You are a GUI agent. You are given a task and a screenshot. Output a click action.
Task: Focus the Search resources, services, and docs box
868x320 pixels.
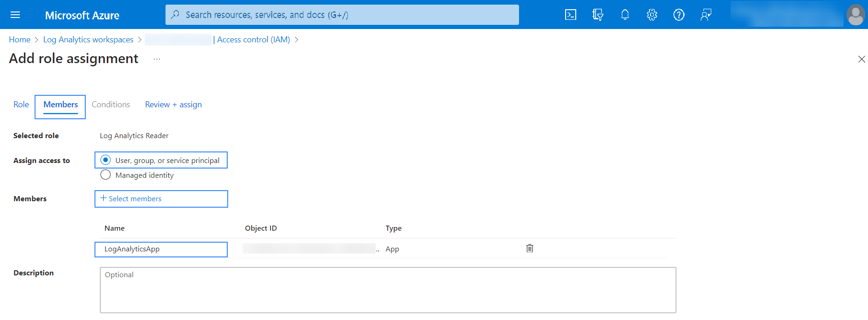tap(342, 15)
